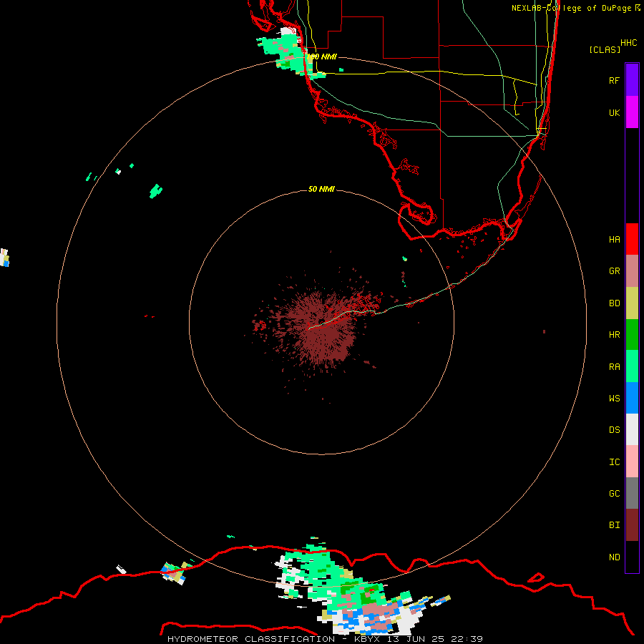Click the 'HR' legend label
The width and height of the screenshot is (644, 644).
point(615,335)
